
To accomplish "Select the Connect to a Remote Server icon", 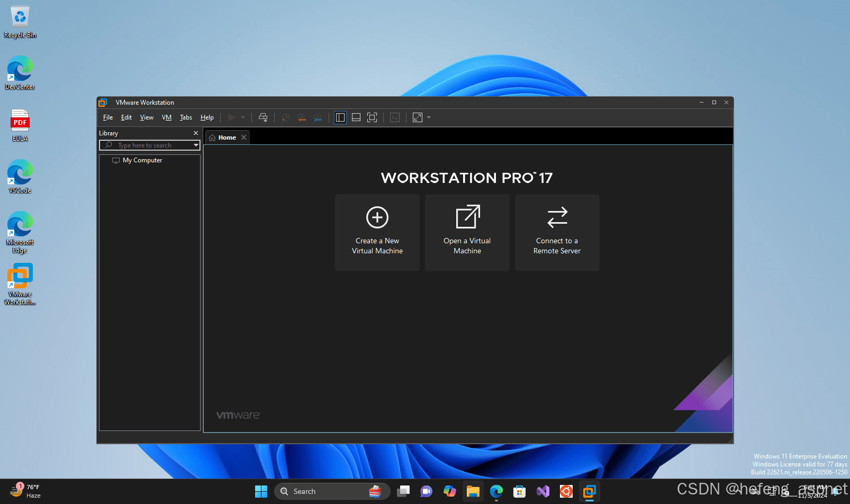I will (557, 233).
